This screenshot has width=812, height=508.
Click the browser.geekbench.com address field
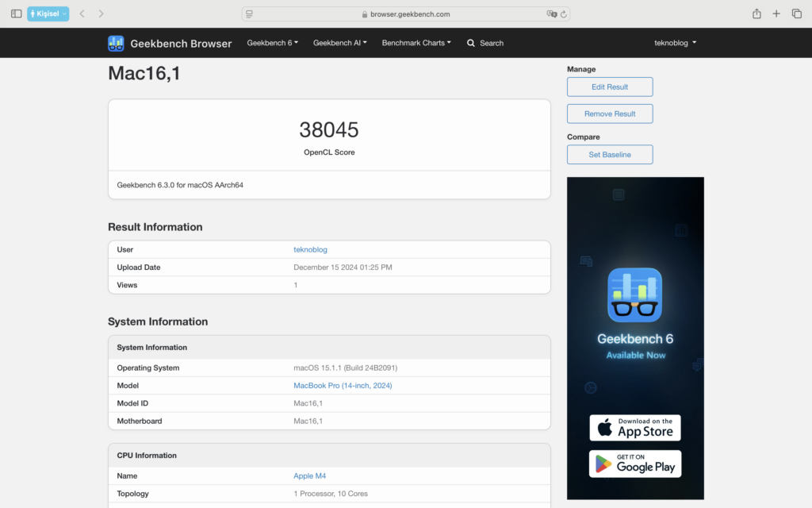pyautogui.click(x=406, y=13)
